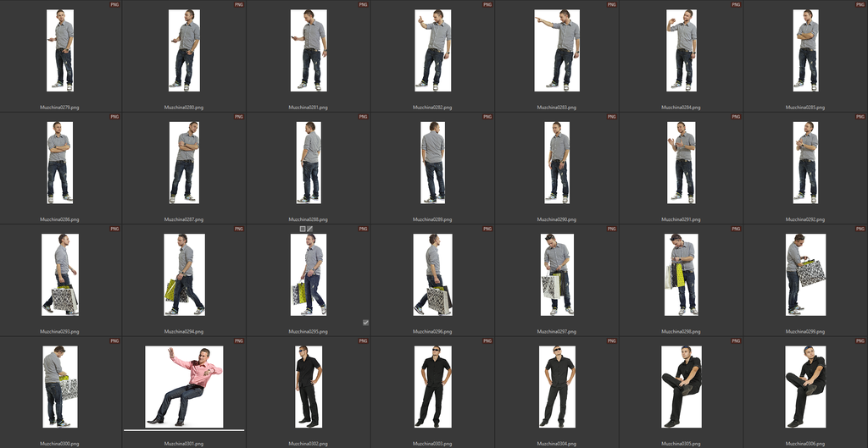This screenshot has height=448, width=868.
Task: Toggle the checkmark box in Muzchina0295 cell
Action: point(365,323)
